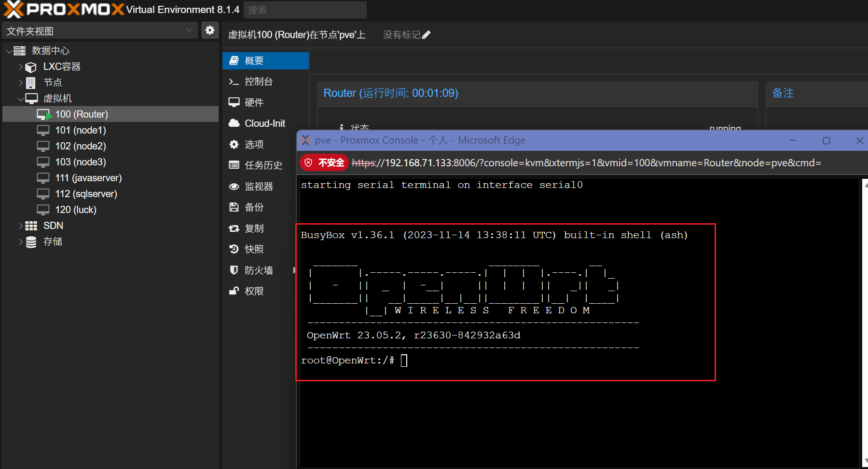Click the gear settings icon beside view selector
This screenshot has width=868, height=469.
(x=210, y=30)
